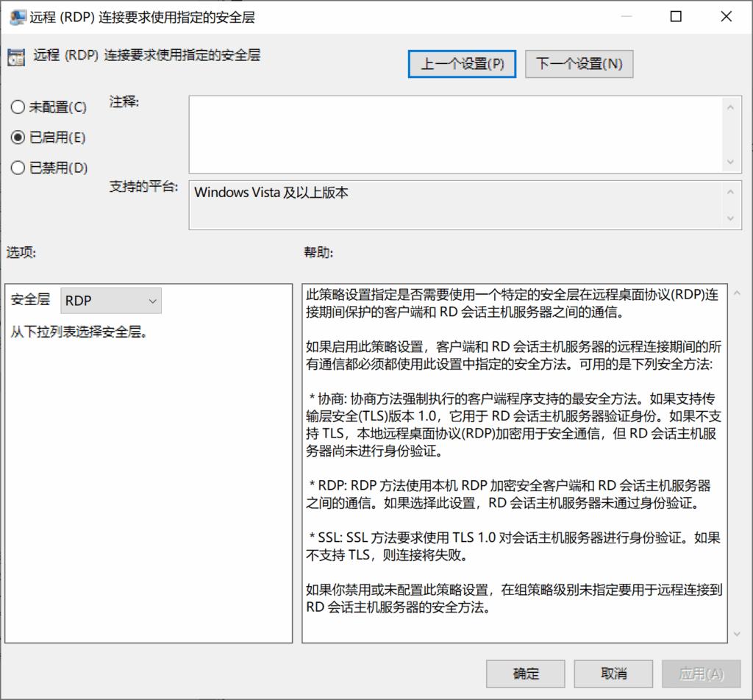Expand the security layer combo box arrow

click(x=151, y=300)
